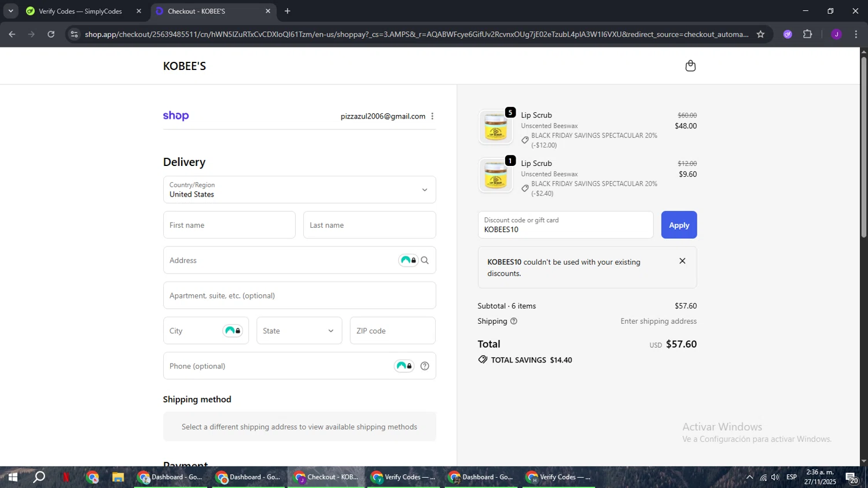Open taskbar search

[39, 477]
